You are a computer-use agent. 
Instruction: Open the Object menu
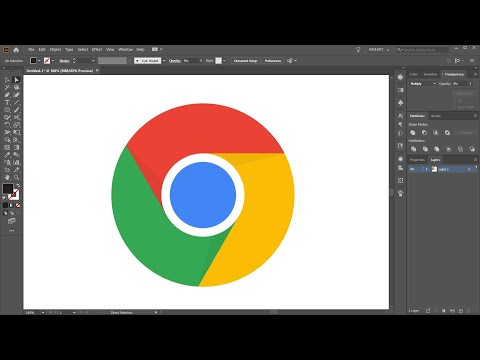[55, 49]
